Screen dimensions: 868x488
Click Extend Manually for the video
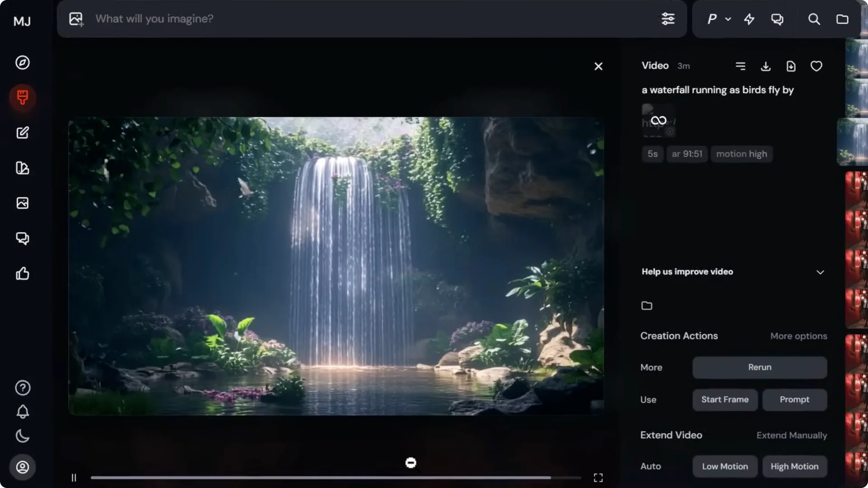[791, 435]
